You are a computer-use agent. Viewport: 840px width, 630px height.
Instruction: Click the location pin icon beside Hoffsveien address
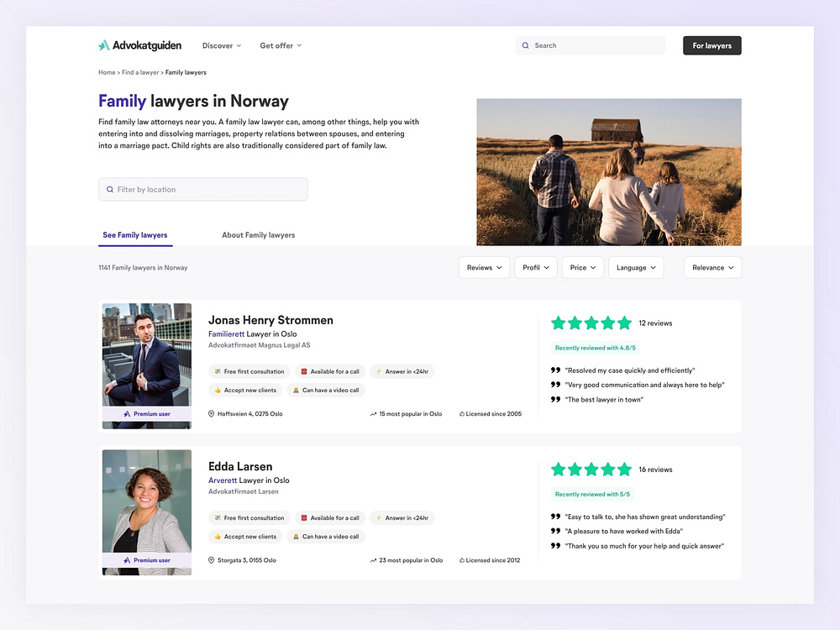211,413
